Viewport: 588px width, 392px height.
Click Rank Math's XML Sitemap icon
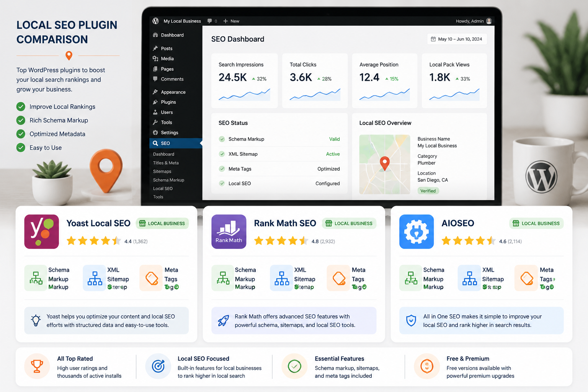pos(282,278)
